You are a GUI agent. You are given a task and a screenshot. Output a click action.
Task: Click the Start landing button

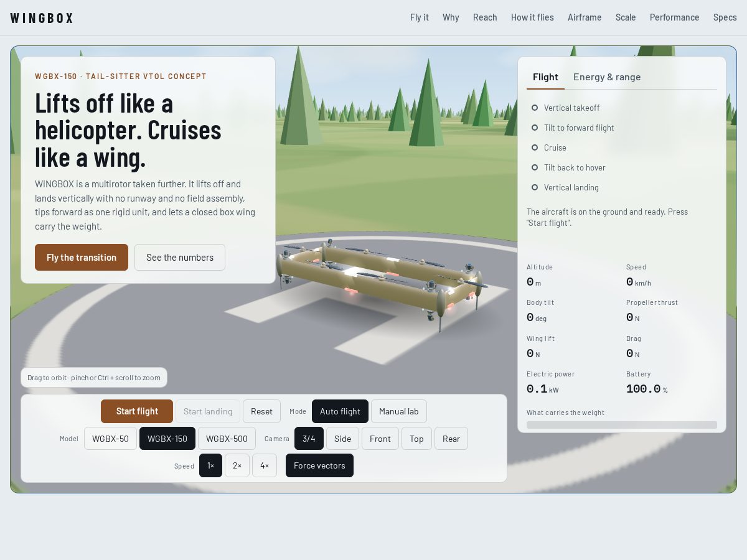(x=208, y=411)
